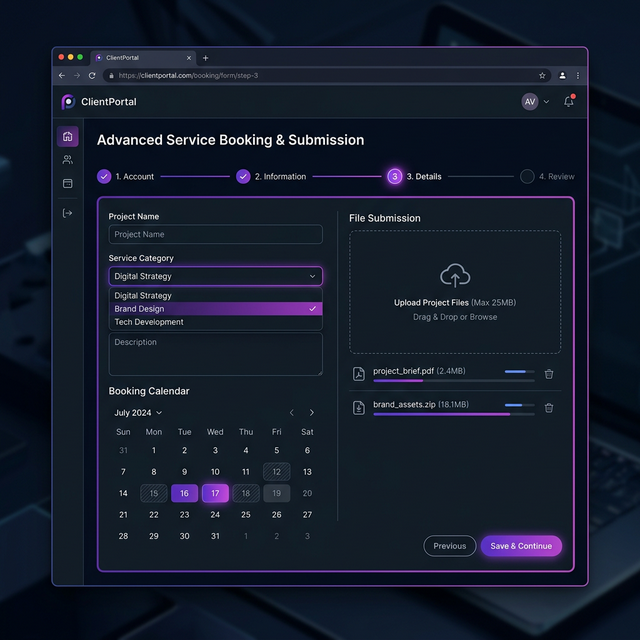The image size is (640, 640).
Task: Expand the Service Category dropdown
Action: click(215, 276)
